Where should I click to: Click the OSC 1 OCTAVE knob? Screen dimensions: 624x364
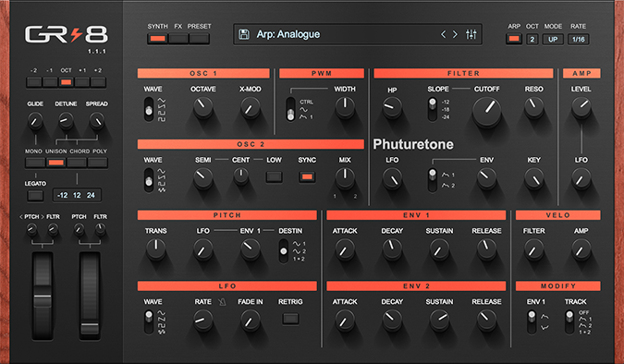(203, 107)
